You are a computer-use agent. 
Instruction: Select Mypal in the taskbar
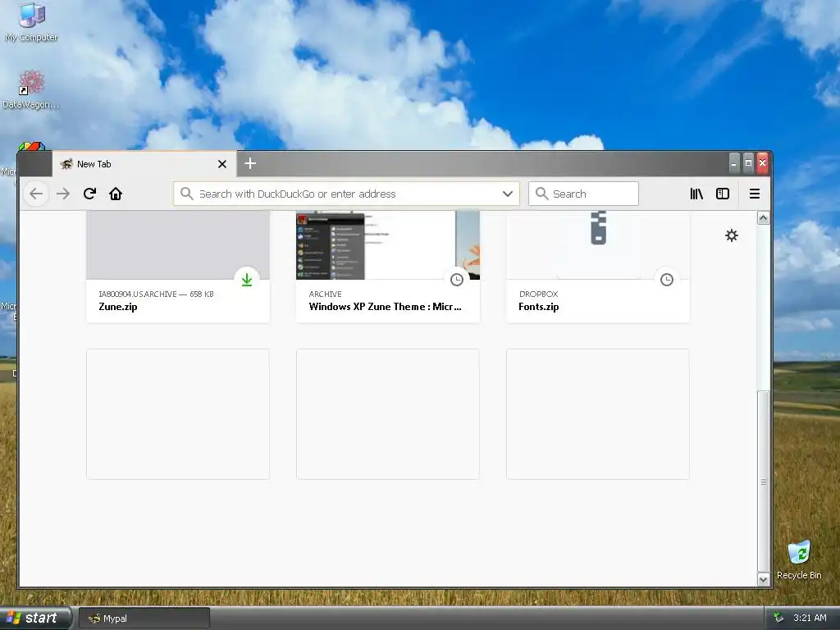point(144,619)
